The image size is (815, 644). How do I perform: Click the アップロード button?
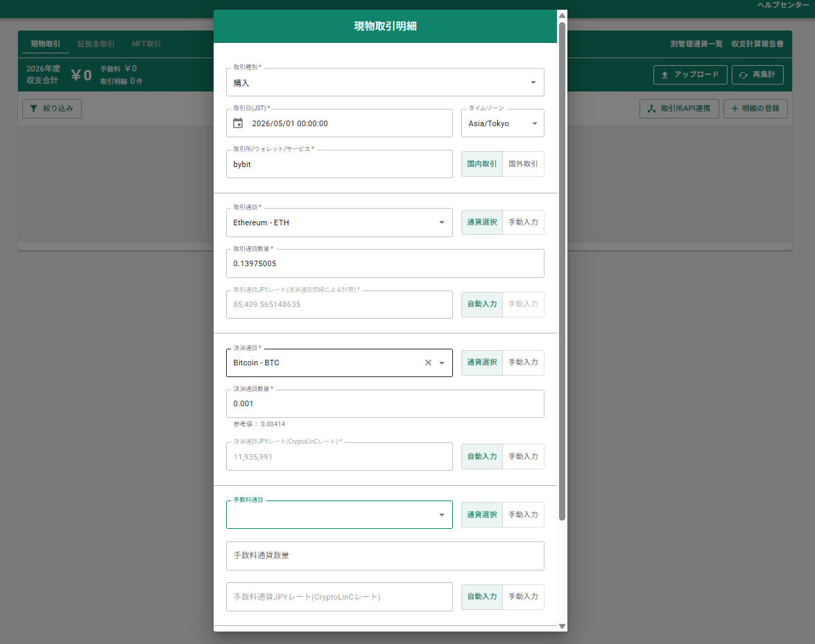click(690, 75)
